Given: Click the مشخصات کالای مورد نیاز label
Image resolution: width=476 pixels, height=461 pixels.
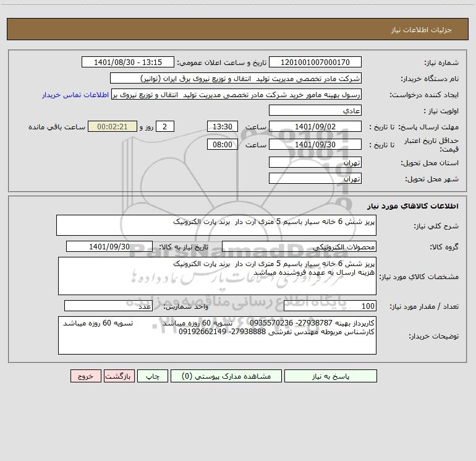Looking at the screenshot, I should point(420,277).
